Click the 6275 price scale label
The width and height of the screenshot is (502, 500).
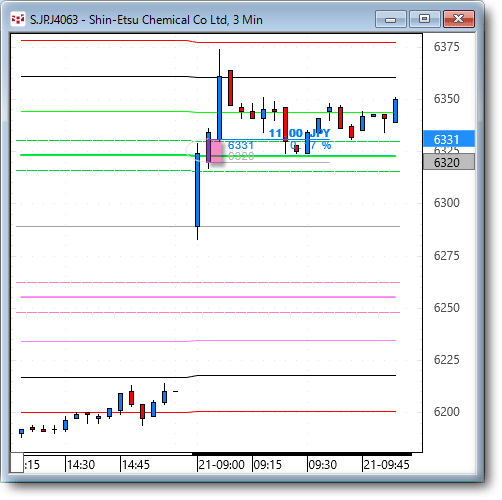[x=446, y=256]
